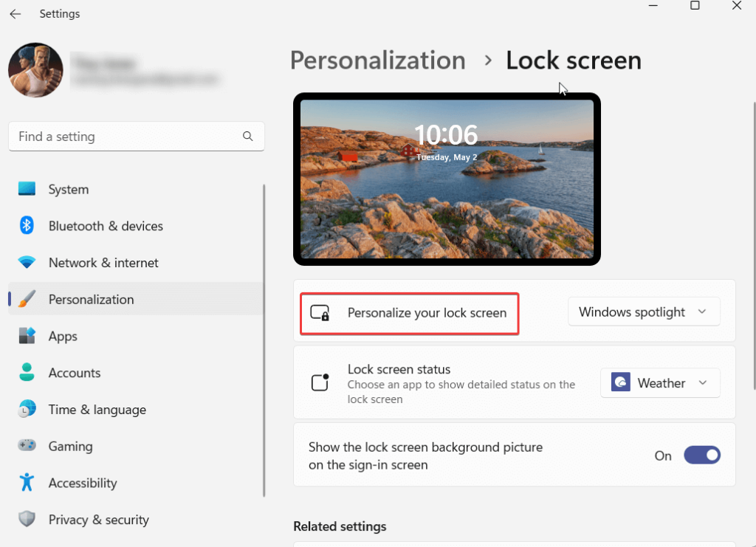
Task: Click the Accounts person icon
Action: (x=27, y=373)
